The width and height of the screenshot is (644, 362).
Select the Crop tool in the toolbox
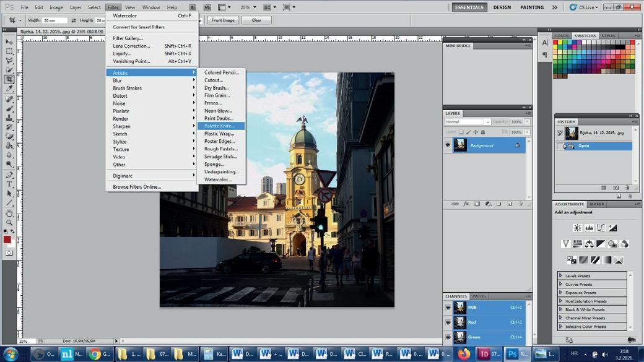click(9, 80)
